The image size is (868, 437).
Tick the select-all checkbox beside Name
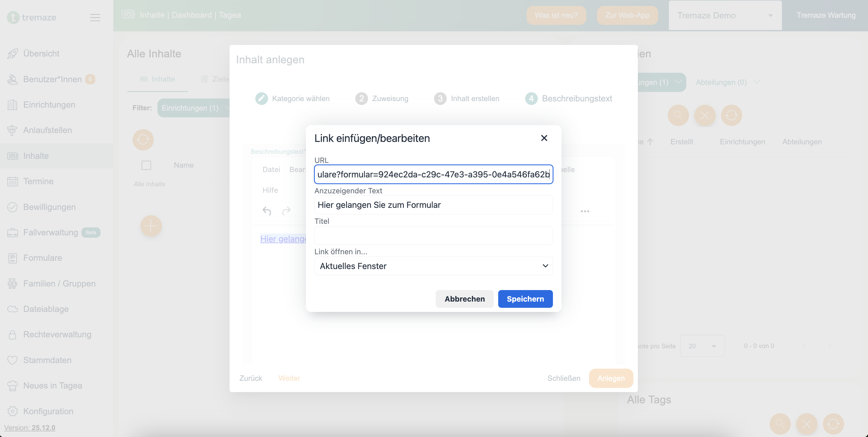(x=146, y=165)
